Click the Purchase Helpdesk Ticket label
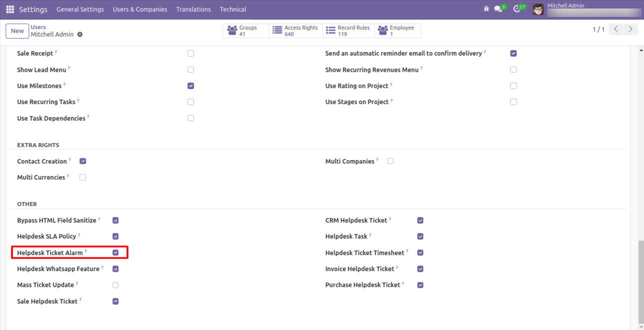Viewport: 644px width, 330px height. coord(363,285)
